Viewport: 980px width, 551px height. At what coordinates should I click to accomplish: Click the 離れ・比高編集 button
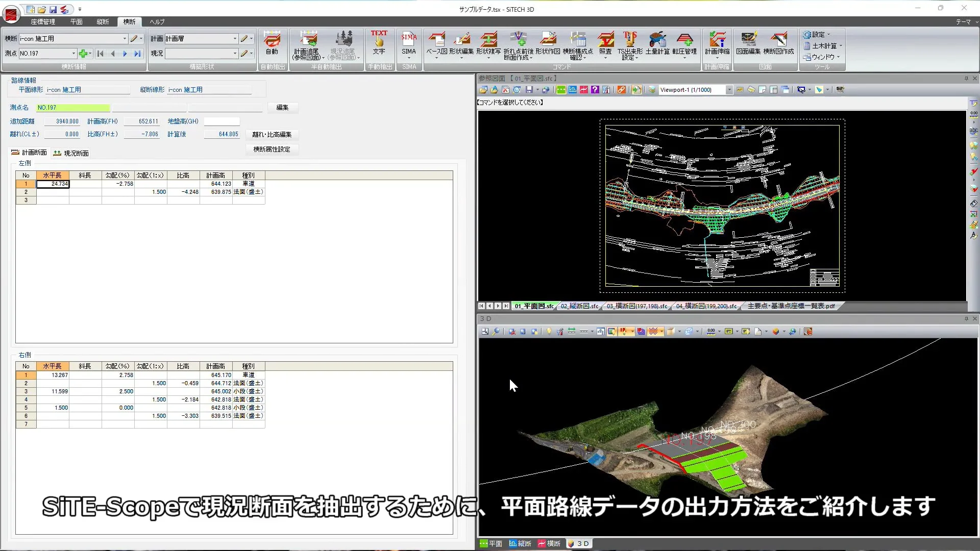[x=272, y=135]
